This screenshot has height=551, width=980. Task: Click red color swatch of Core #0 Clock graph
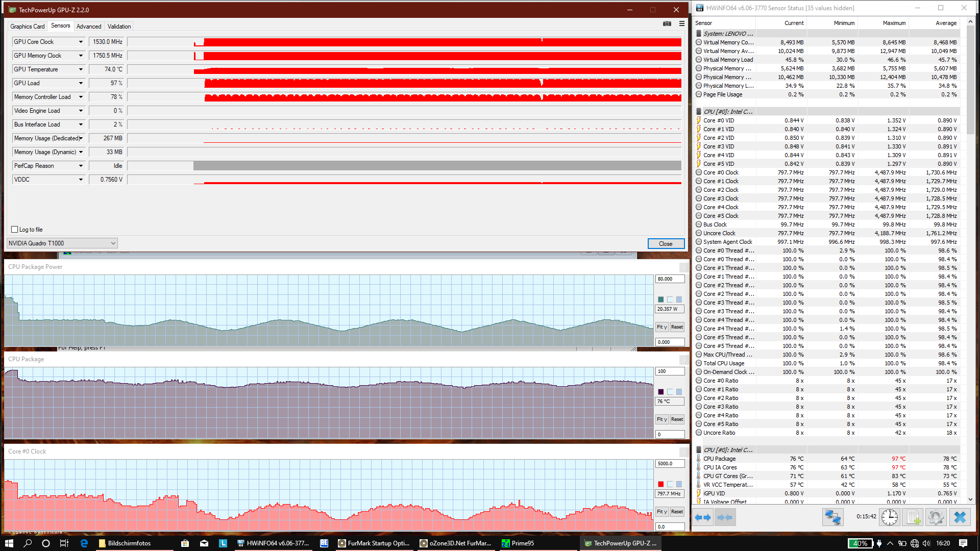click(661, 484)
